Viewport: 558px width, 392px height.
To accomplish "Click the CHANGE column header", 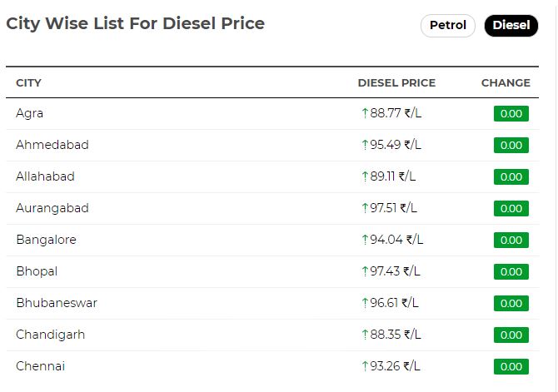I will (x=506, y=83).
